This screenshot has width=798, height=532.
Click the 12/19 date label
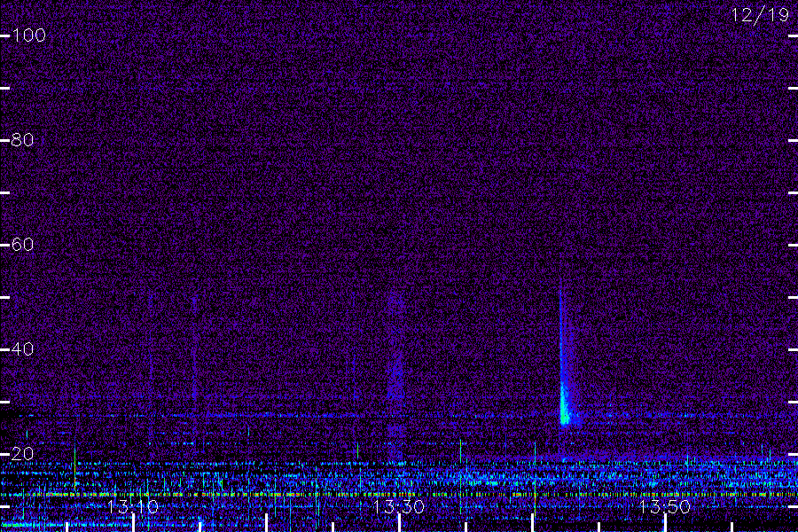760,15
